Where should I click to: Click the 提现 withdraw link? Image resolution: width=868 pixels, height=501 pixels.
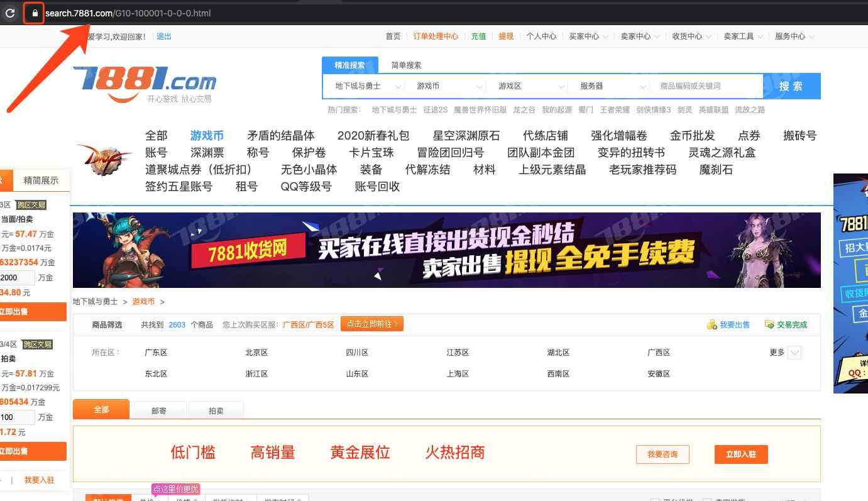click(506, 36)
